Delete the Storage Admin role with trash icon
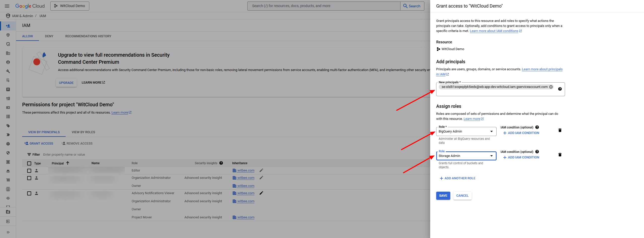 560,155
